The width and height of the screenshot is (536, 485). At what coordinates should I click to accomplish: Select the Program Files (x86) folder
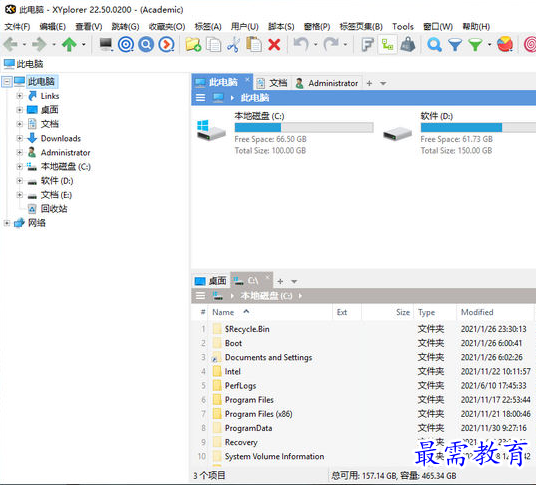258,414
